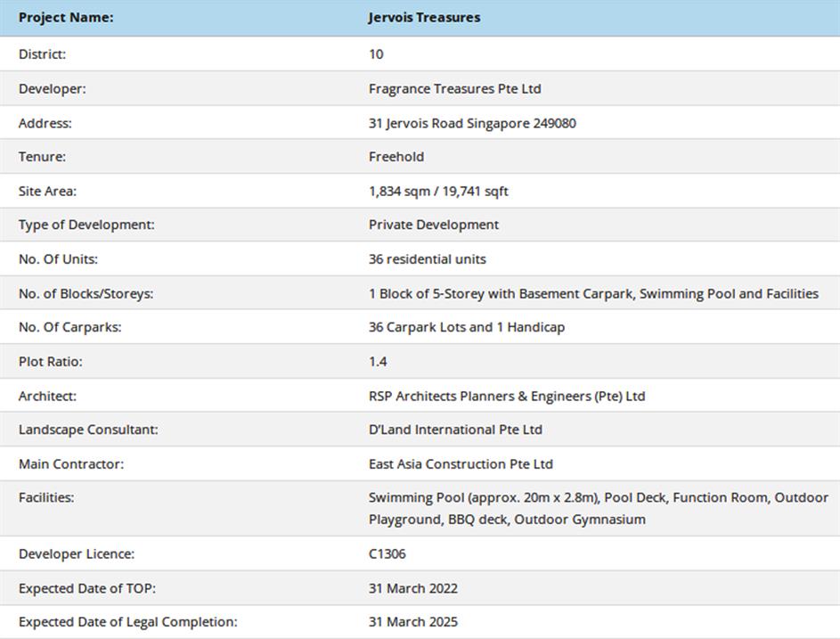Select the district value '10'
The image size is (840, 639).
pos(376,54)
